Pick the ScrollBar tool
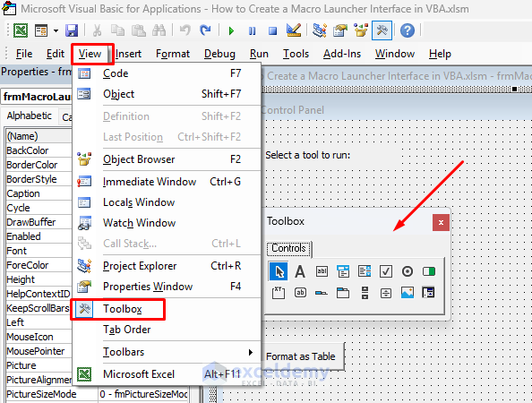This screenshot has width=532, height=403. (365, 293)
